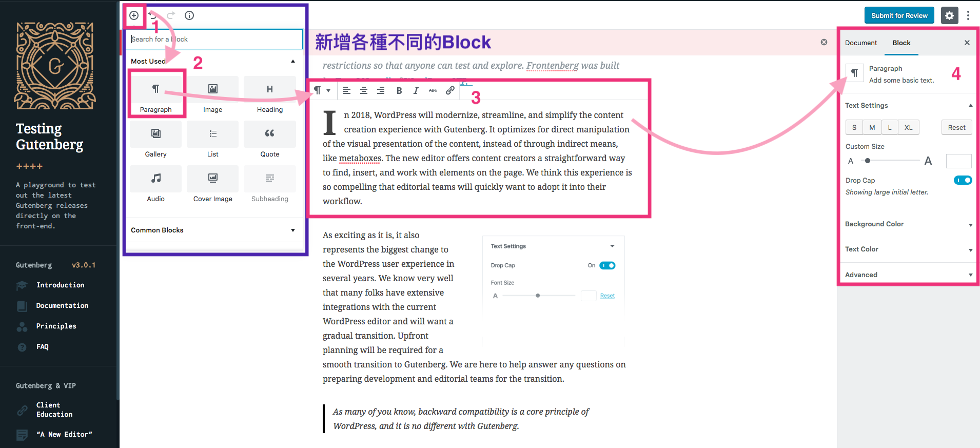
Task: Open the content structure info icon
Action: (x=189, y=15)
